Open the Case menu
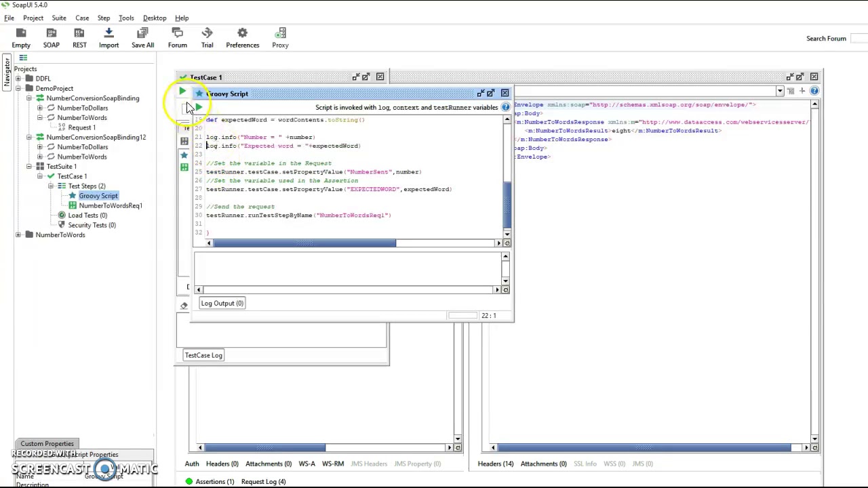This screenshot has height=488, width=868. tap(82, 18)
